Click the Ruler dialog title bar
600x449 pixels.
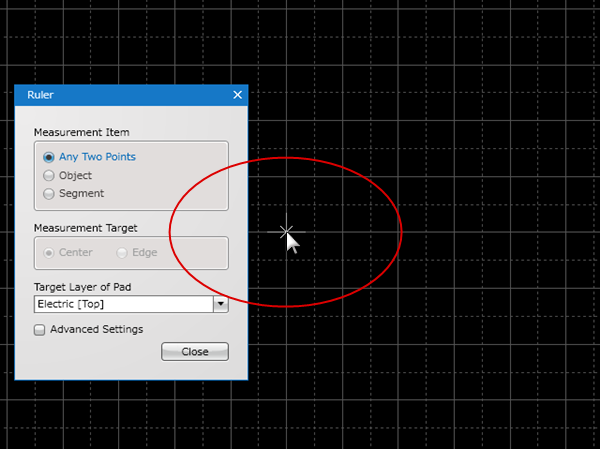[131, 95]
